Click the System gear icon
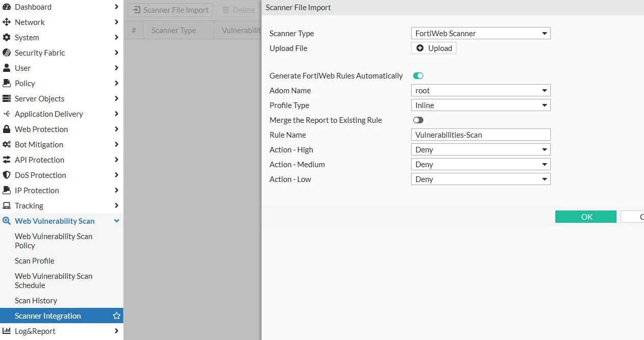Viewport: 644px width, 340px height. [x=7, y=38]
